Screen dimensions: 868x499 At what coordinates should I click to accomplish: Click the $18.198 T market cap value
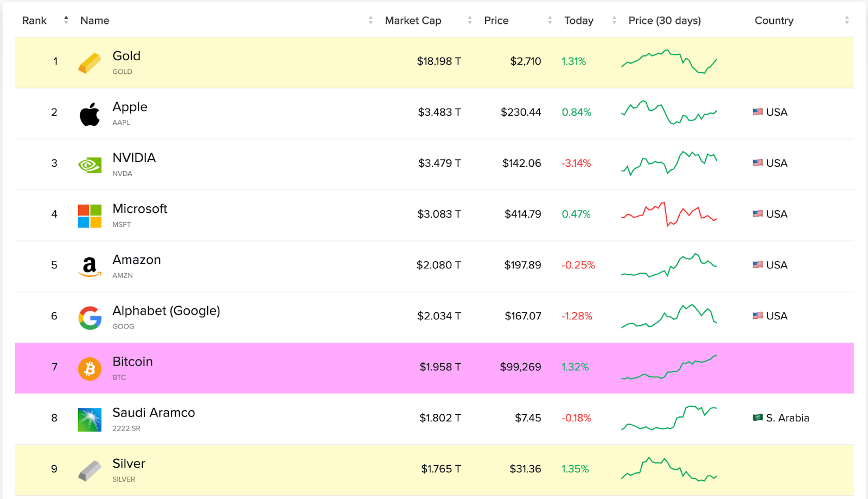[x=439, y=61]
